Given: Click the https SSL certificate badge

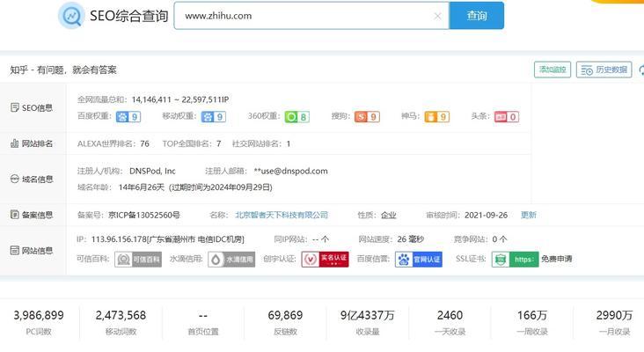Looking at the screenshot, I should click(x=515, y=260).
